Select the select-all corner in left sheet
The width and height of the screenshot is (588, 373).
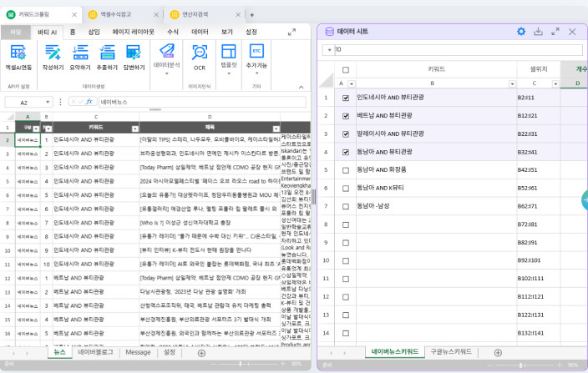point(8,117)
